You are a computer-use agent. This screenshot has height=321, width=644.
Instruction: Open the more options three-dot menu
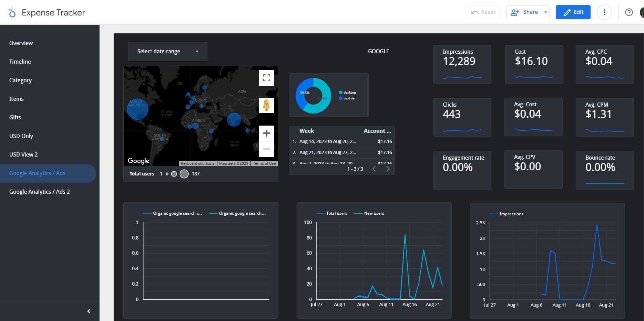pos(604,12)
